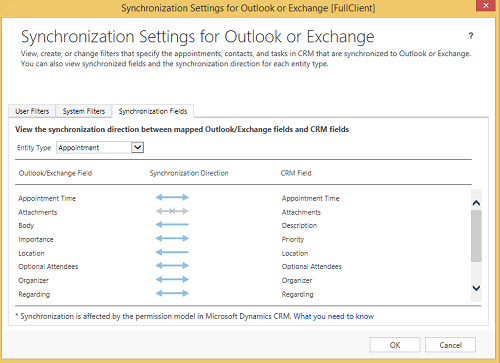Click the CRM Description field

299,226
